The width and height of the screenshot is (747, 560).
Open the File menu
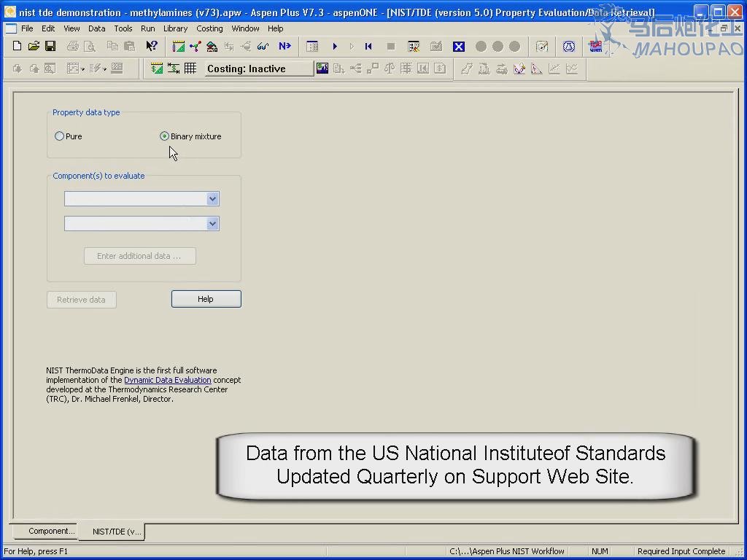(x=27, y=28)
